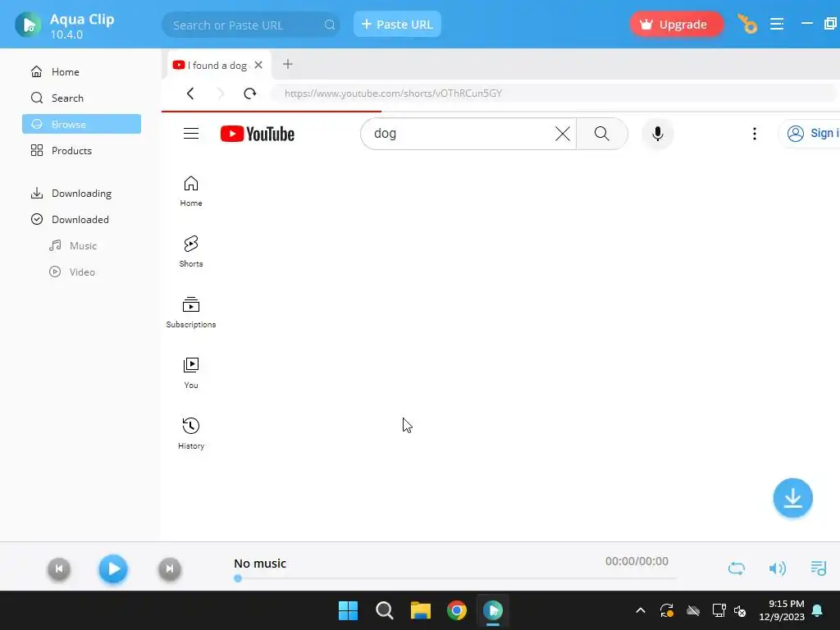840x630 pixels.
Task: Click the floating blue download button
Action: (793, 498)
